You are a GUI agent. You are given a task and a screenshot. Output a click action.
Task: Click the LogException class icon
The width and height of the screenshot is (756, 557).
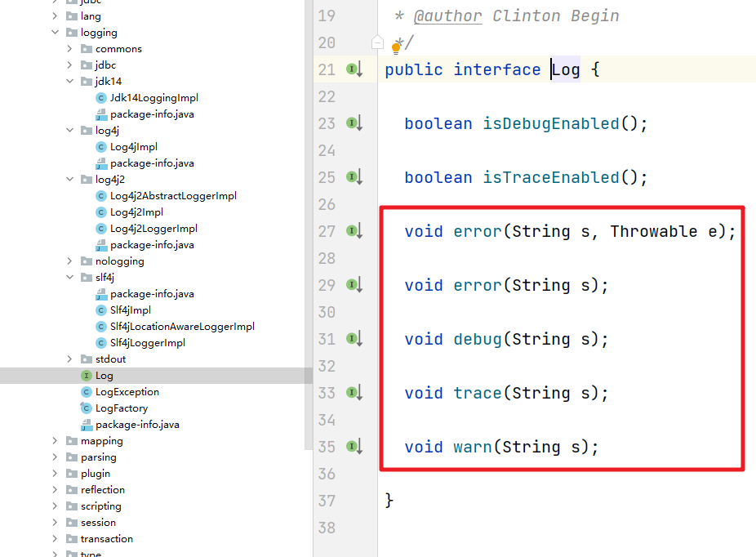(x=87, y=392)
